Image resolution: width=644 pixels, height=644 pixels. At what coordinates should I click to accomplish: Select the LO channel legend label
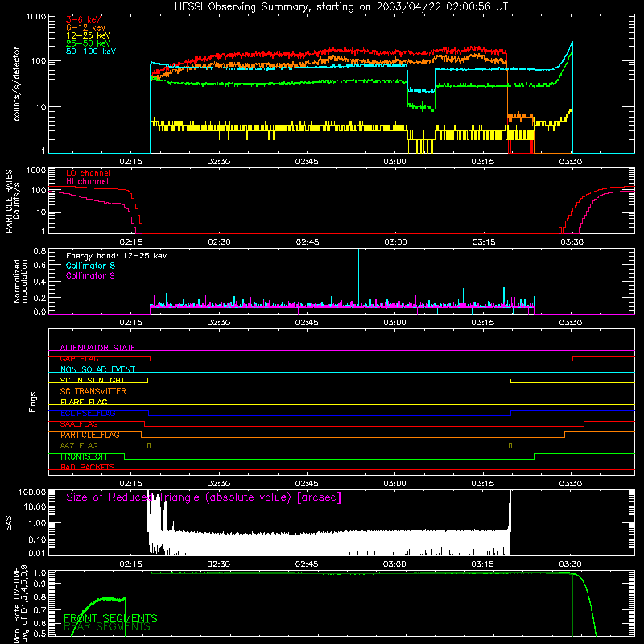point(89,173)
